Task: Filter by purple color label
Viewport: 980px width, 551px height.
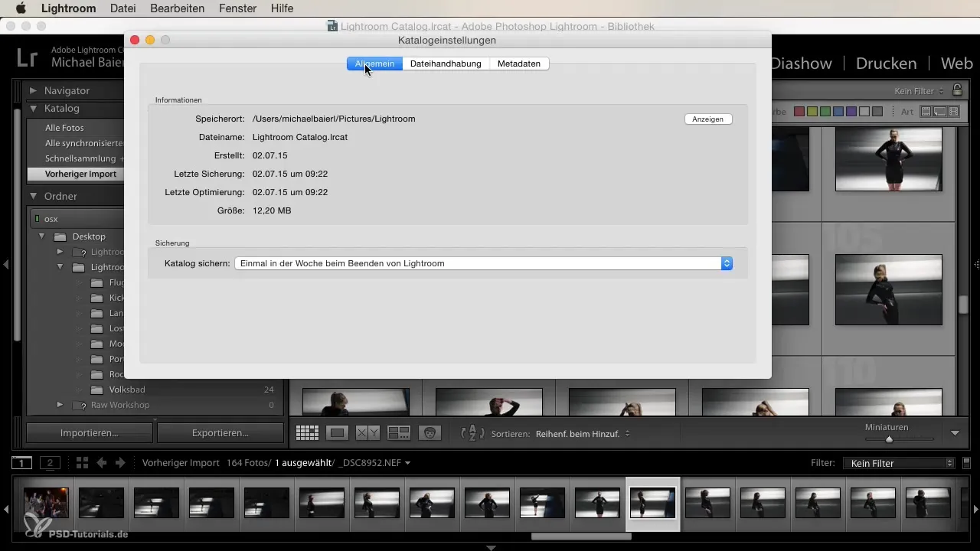Action: 851,112
